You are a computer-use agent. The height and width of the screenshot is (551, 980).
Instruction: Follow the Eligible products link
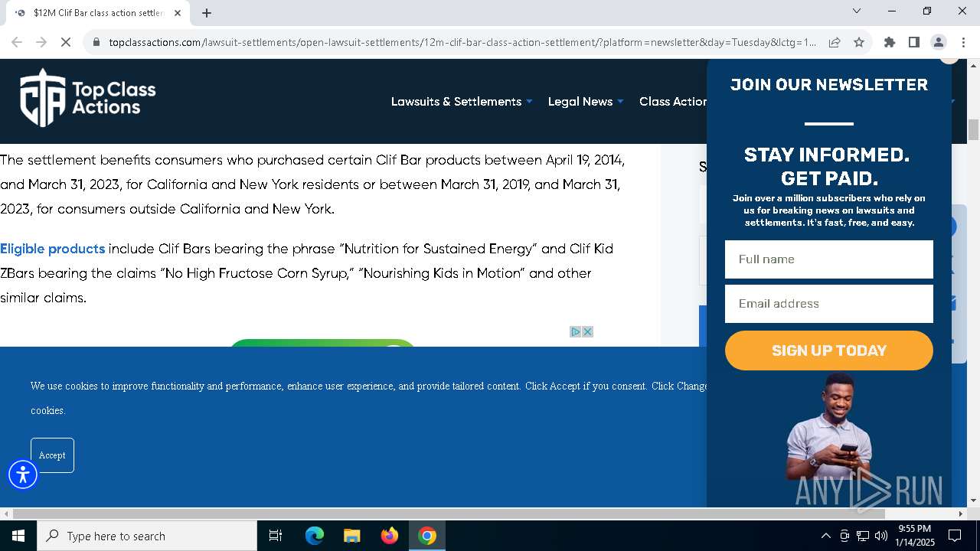[x=52, y=249]
